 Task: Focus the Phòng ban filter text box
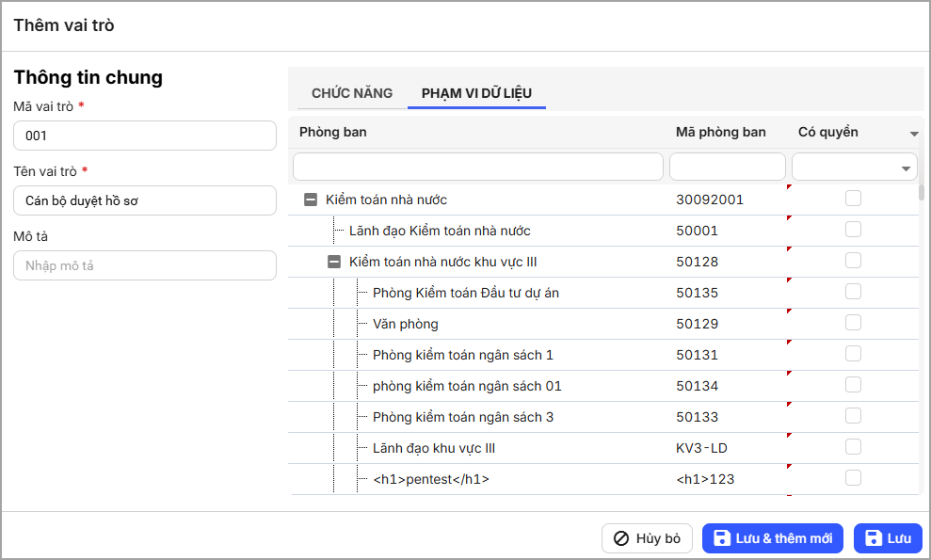(478, 168)
